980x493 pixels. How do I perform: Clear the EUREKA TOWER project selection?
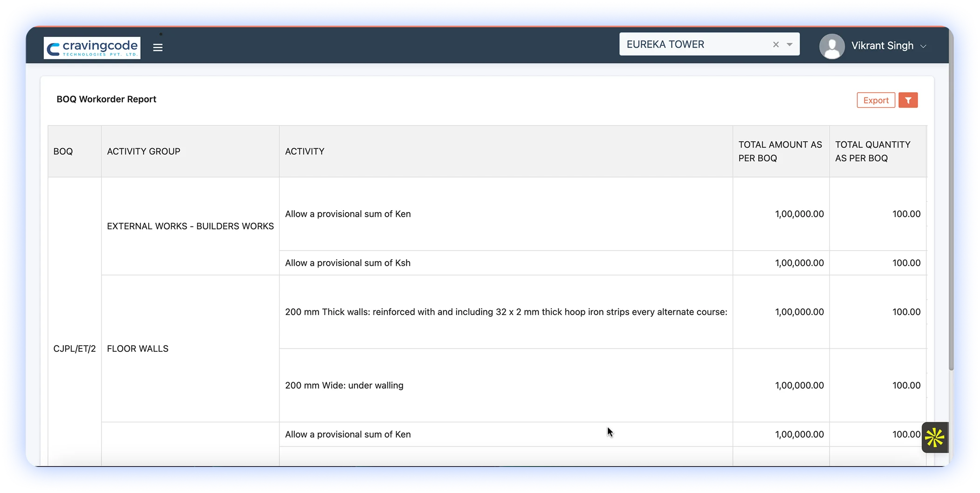point(775,44)
